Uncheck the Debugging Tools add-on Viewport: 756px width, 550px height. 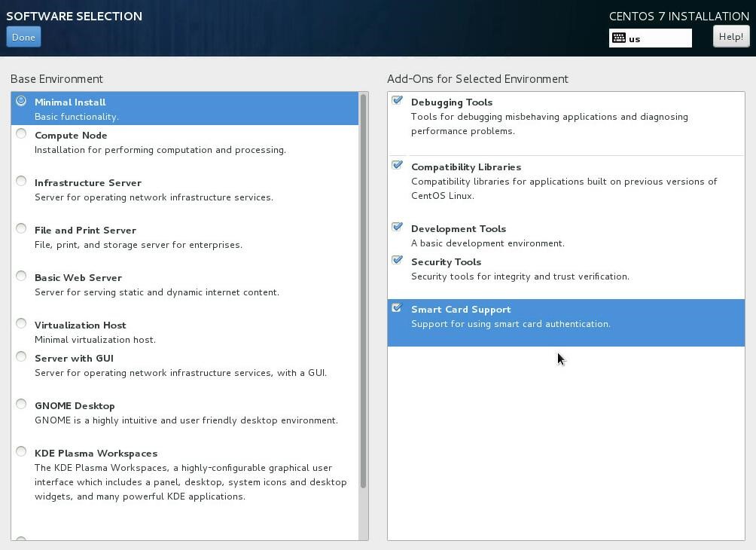pyautogui.click(x=397, y=101)
